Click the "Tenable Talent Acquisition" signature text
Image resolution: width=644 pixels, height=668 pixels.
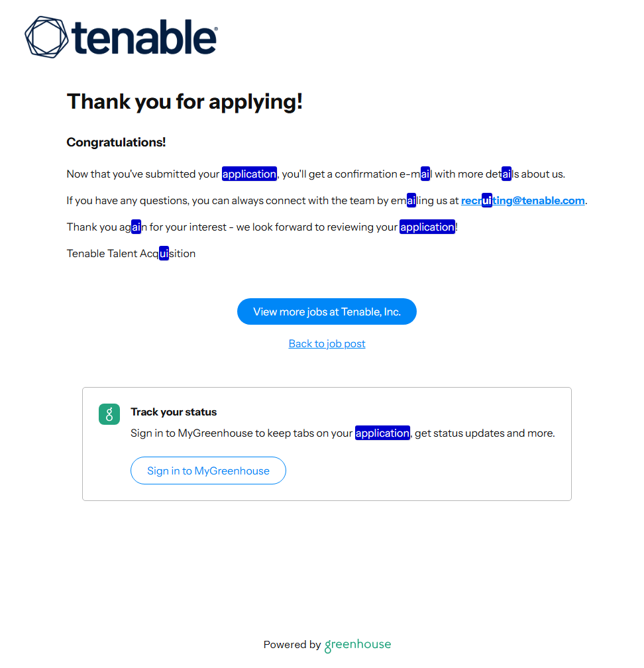(131, 254)
